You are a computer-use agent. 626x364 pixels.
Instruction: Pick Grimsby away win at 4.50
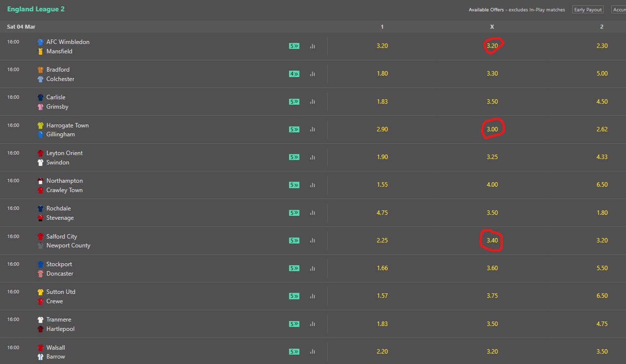pyautogui.click(x=602, y=102)
